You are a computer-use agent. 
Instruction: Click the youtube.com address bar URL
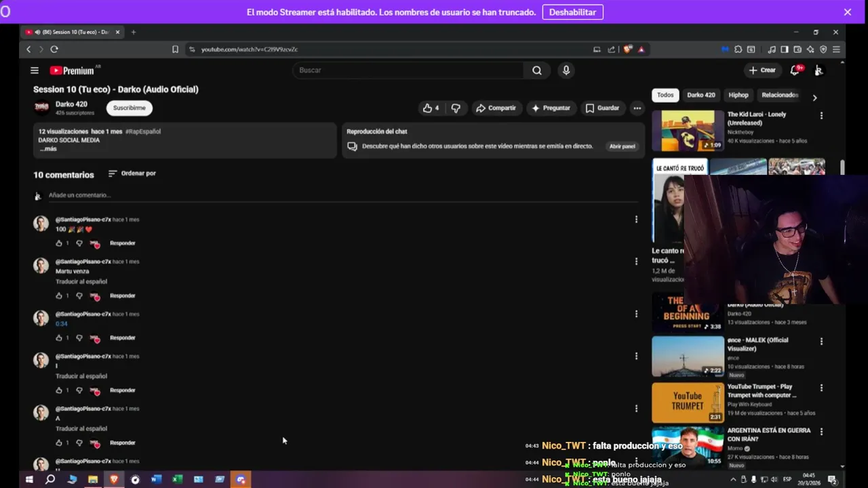click(249, 49)
